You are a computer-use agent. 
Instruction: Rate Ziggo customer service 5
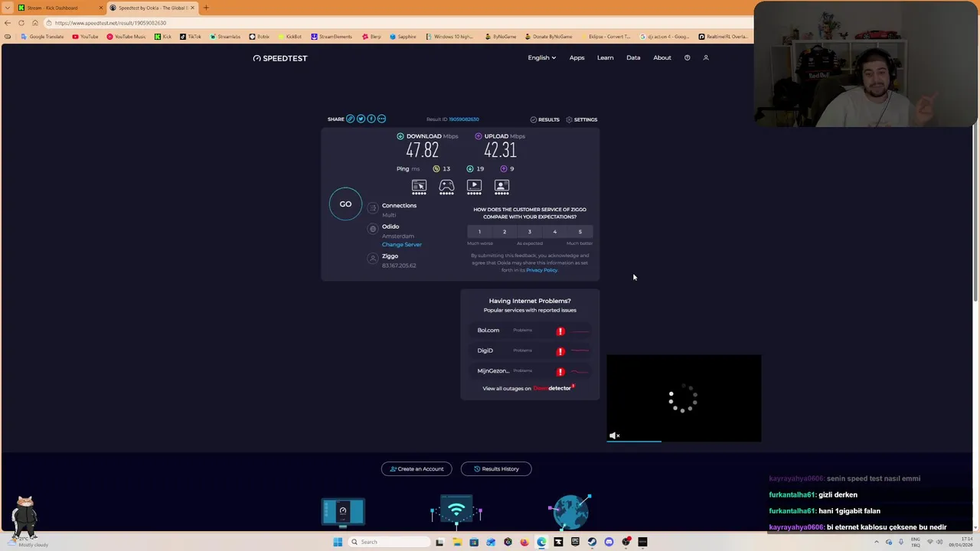click(580, 232)
